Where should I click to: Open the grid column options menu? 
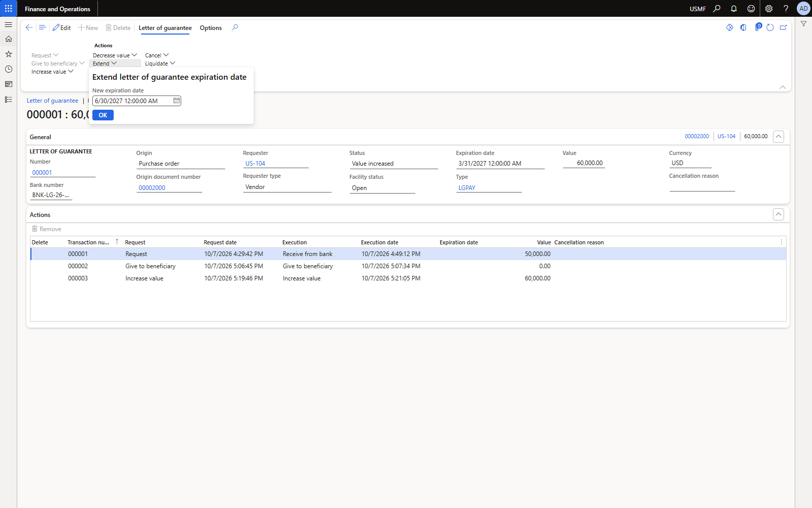tap(782, 242)
